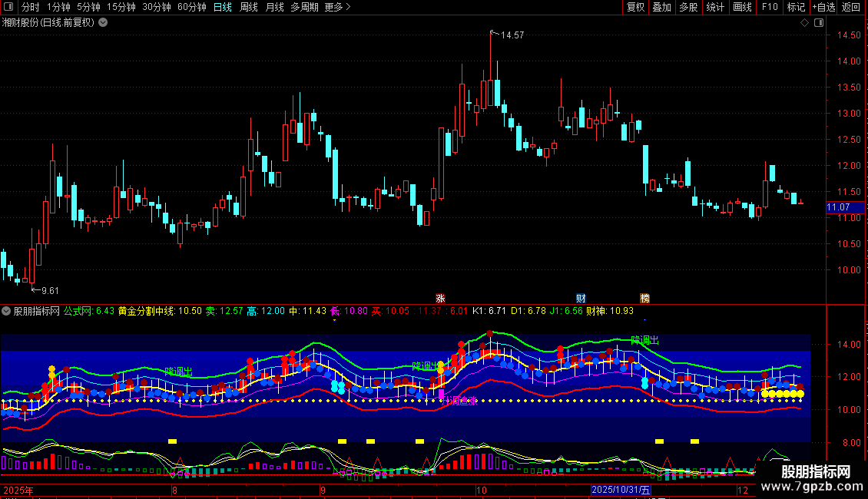Switch to the 分时 intraday view
This screenshot has width=868, height=499.
click(x=31, y=7)
